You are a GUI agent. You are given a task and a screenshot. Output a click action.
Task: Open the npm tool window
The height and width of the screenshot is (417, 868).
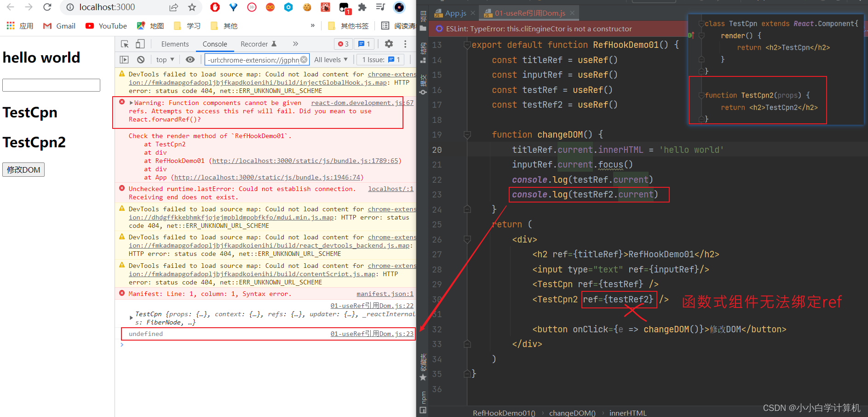[423, 402]
